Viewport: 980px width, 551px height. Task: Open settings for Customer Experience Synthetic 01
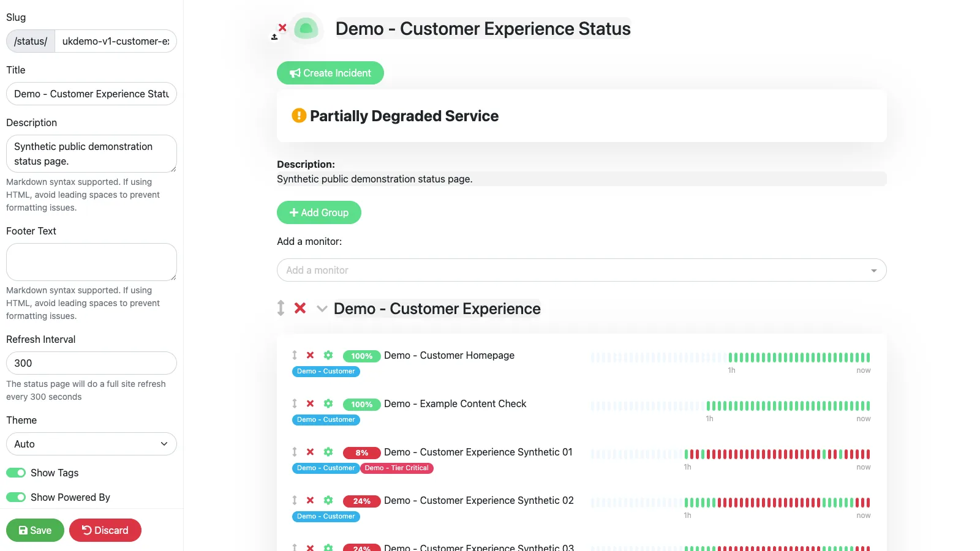[x=328, y=452]
